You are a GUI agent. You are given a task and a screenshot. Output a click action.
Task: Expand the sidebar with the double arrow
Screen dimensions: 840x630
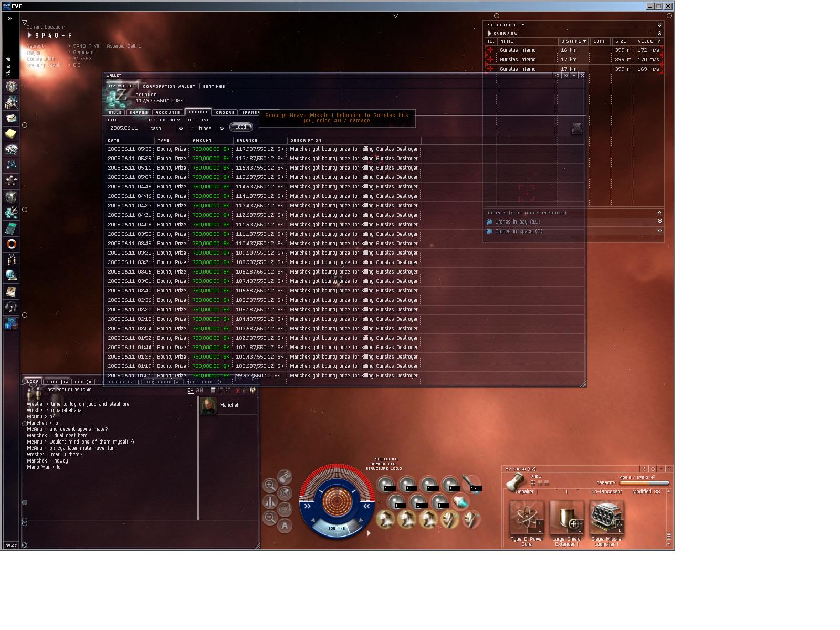[x=9, y=18]
